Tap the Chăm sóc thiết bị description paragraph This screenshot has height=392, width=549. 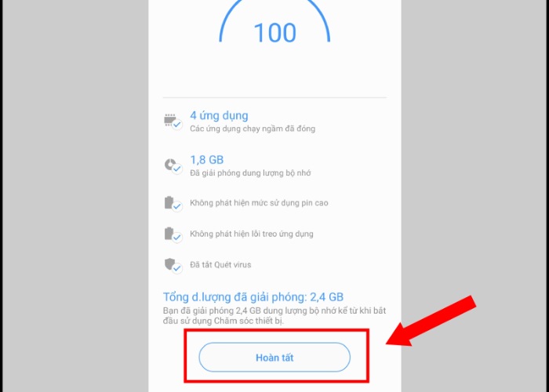[274, 316]
